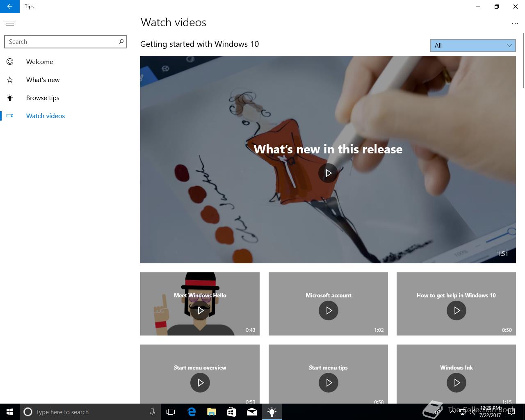525x420 pixels.
Task: Click the Getting started with Windows 10 heading
Action: [199, 44]
